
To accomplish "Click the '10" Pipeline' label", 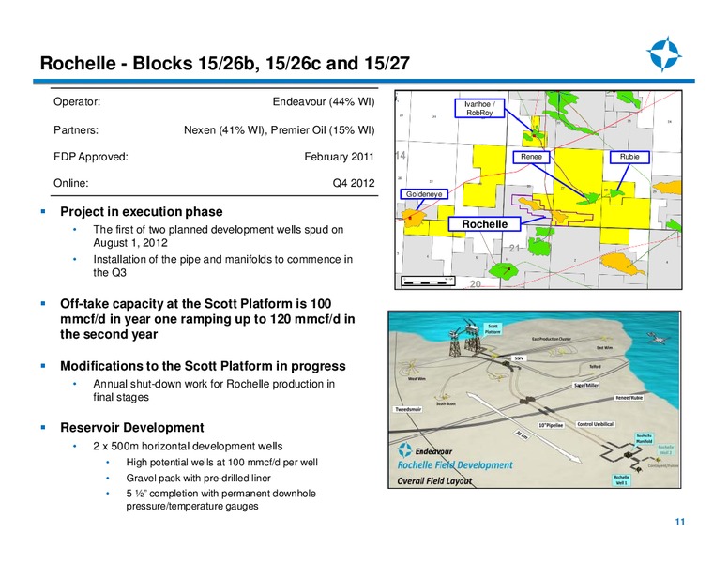I will pos(551,425).
